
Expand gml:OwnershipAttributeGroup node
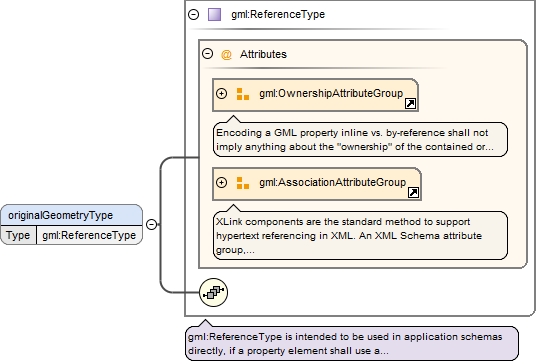tap(222, 93)
